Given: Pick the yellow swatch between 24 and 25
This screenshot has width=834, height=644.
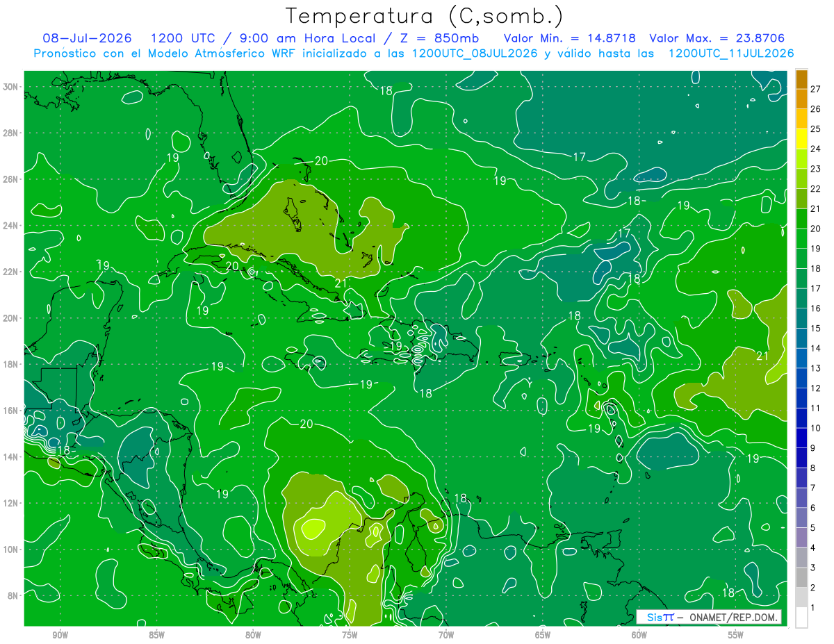Looking at the screenshot, I should [801, 139].
